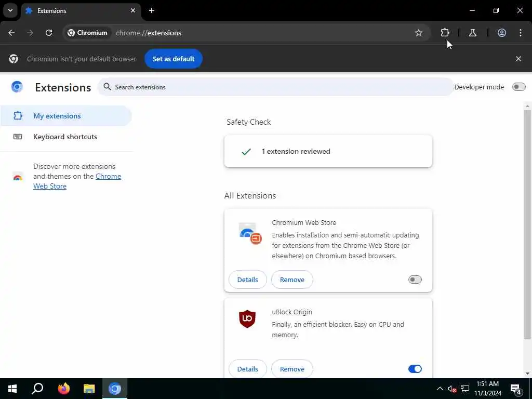Click the keyboard icon beside Keyboard shortcuts
This screenshot has width=532, height=399.
[x=18, y=137]
